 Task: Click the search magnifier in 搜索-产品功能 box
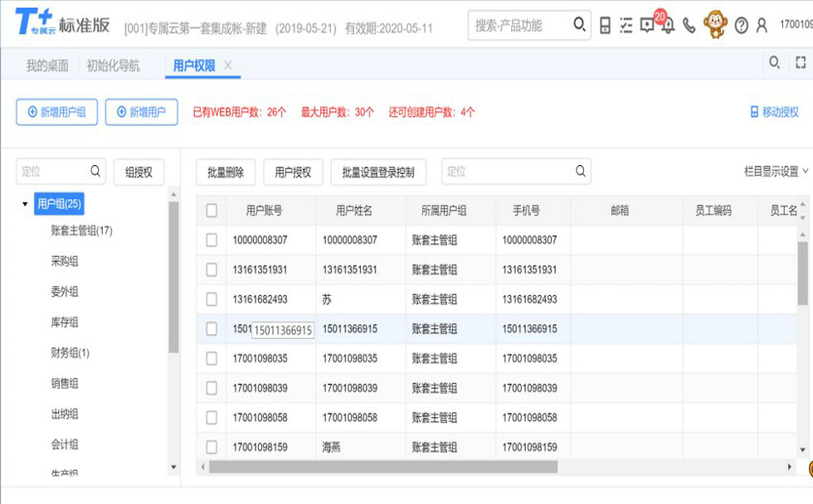[579, 24]
